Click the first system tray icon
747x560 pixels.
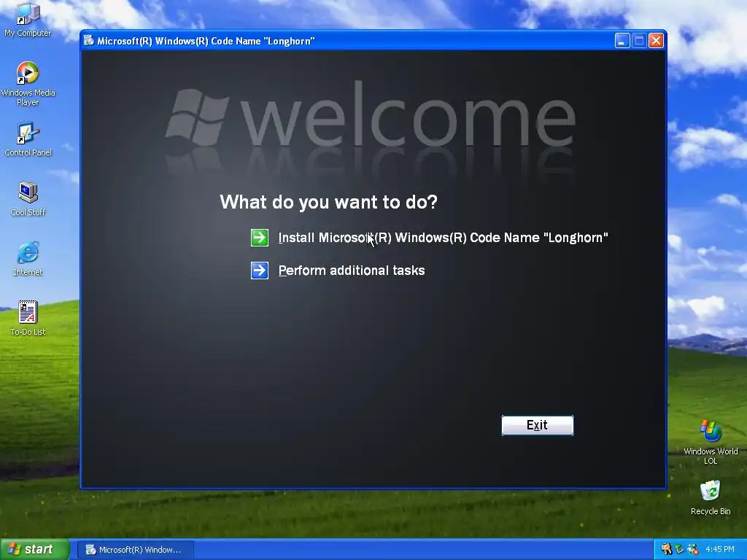667,550
